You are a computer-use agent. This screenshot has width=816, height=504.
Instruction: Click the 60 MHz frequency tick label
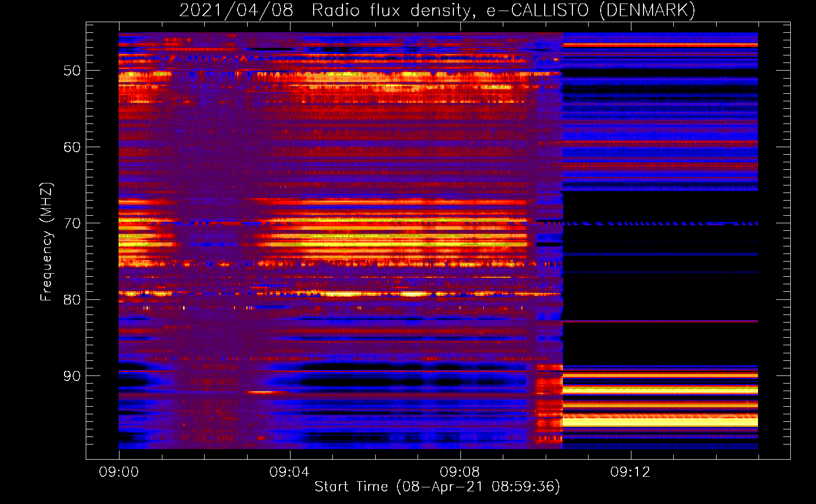click(72, 147)
